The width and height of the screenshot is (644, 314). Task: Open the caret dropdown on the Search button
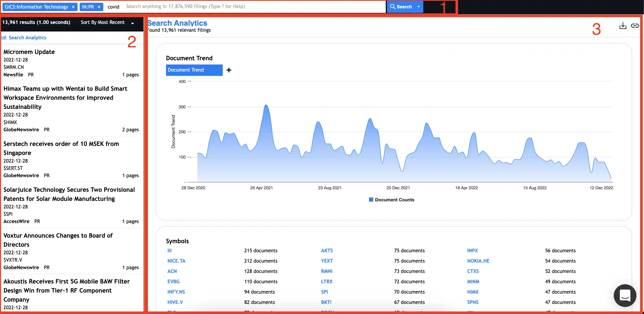[418, 7]
